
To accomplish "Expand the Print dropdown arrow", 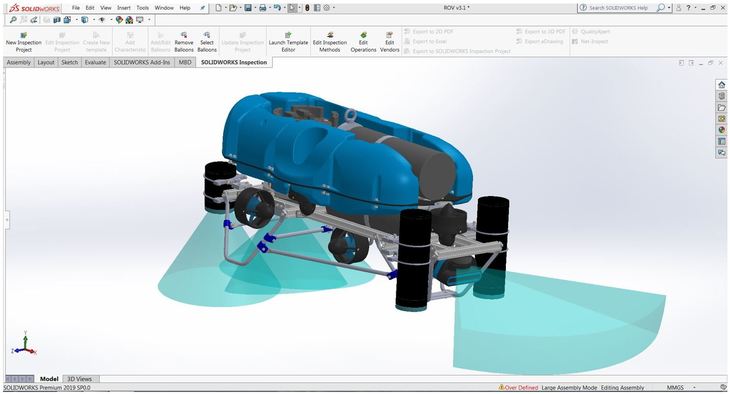I will click(x=270, y=8).
